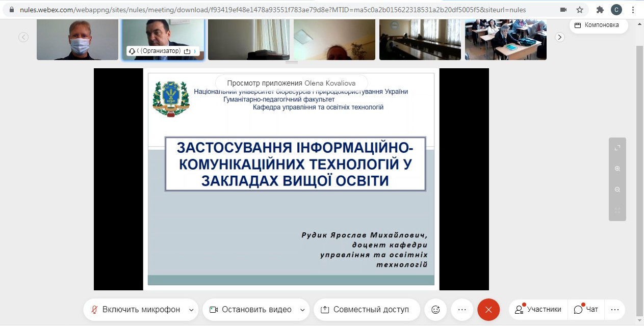Show previous participant thumbnails arrow
The image size is (644, 327).
(23, 37)
